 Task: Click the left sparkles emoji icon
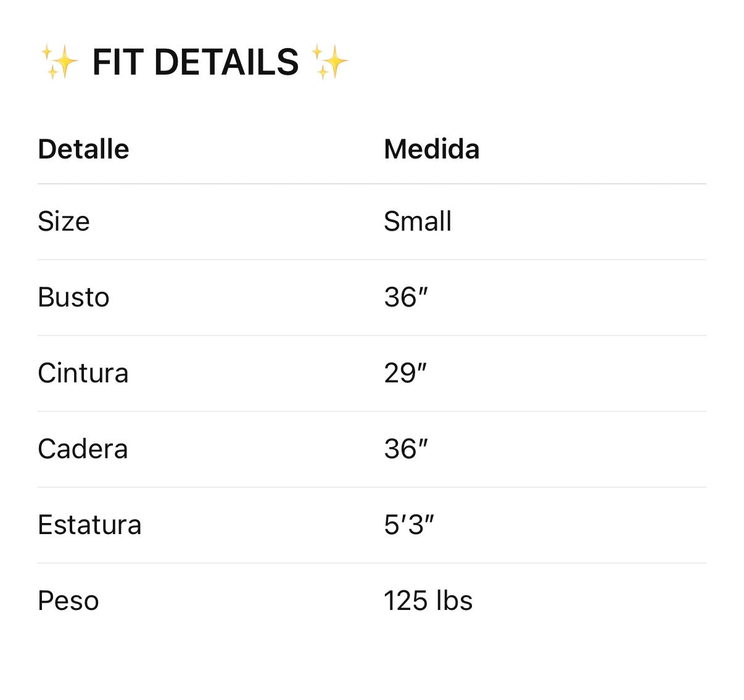tap(59, 62)
